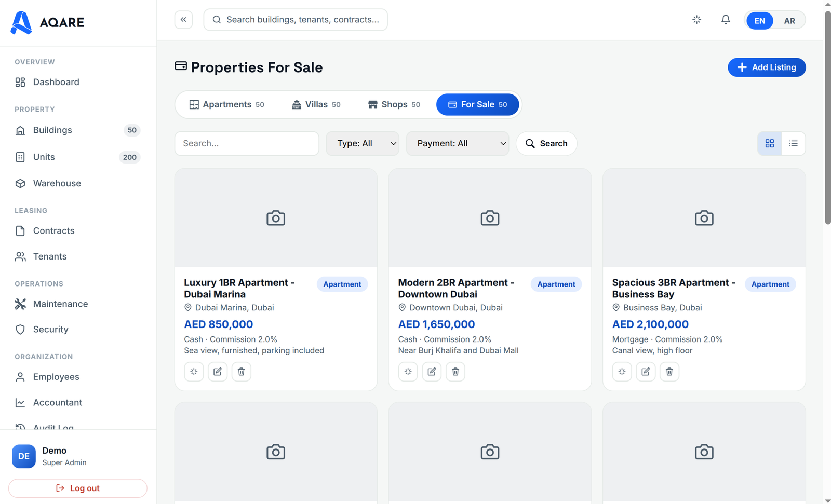Click Luxury 1BR Apartment photo placeholder
The width and height of the screenshot is (831, 504).
click(x=276, y=218)
